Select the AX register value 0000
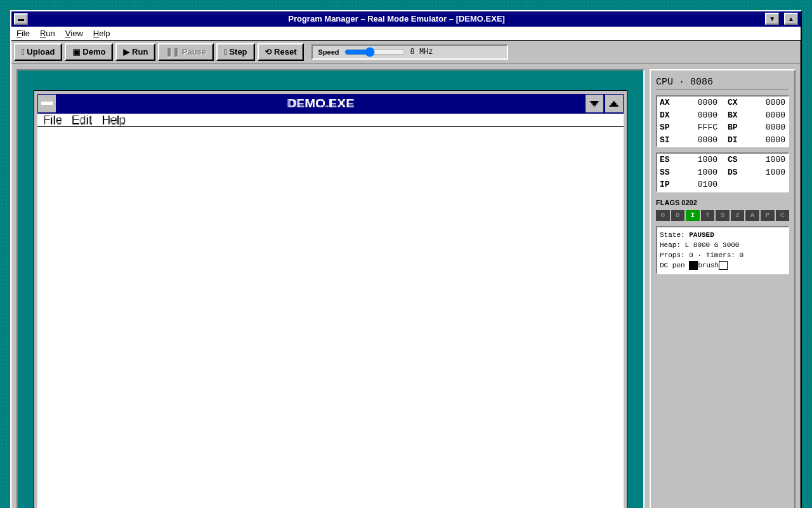Screen dimensions: 812x508 click(x=707, y=103)
